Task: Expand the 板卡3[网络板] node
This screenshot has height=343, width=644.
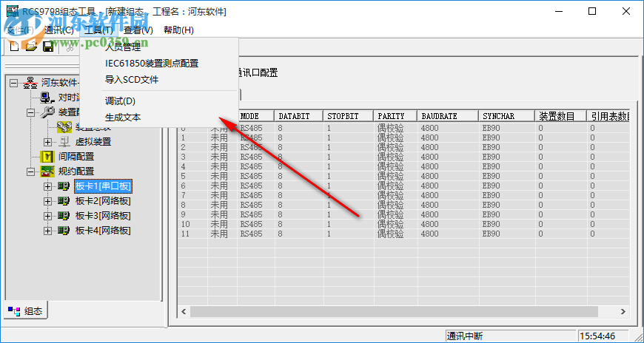Action: click(47, 216)
